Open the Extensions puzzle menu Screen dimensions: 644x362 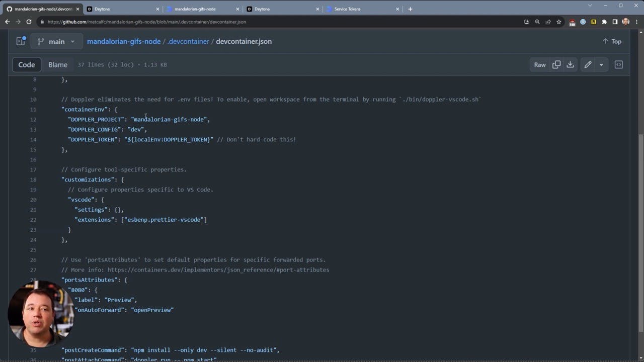(x=604, y=22)
